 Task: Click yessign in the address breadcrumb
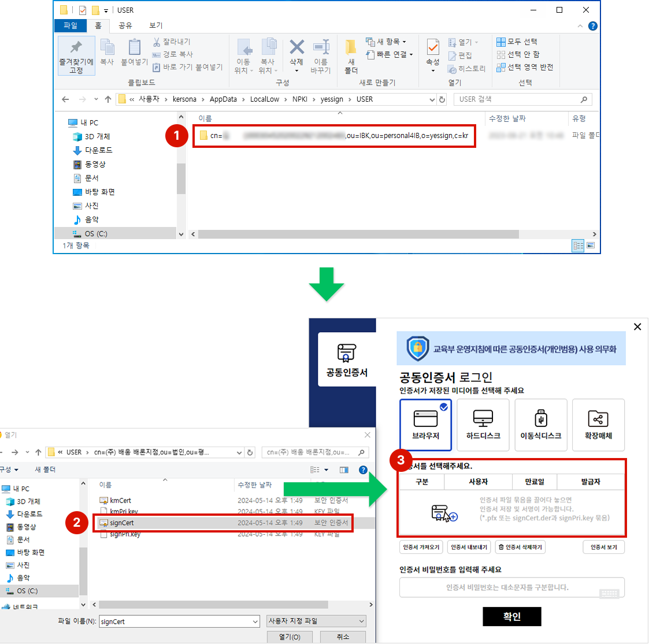[332, 99]
